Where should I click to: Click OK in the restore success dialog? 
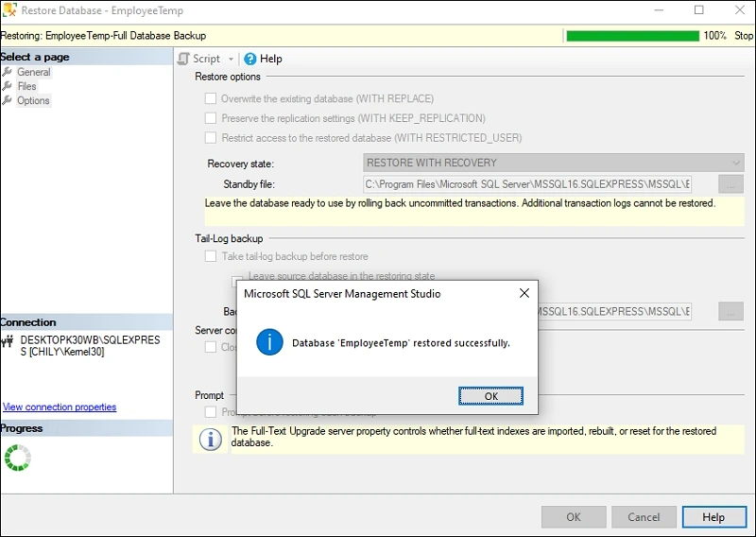tap(490, 396)
